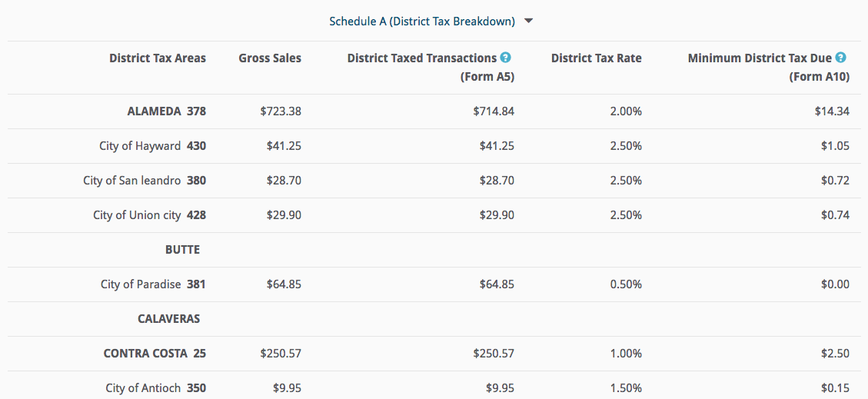Select Paradise tax rate 0.50%

tap(626, 284)
